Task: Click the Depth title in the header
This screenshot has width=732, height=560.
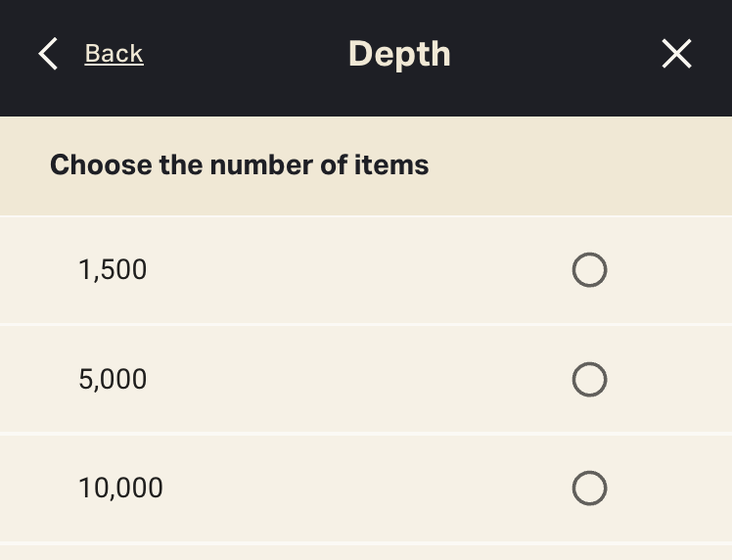Action: 399,54
